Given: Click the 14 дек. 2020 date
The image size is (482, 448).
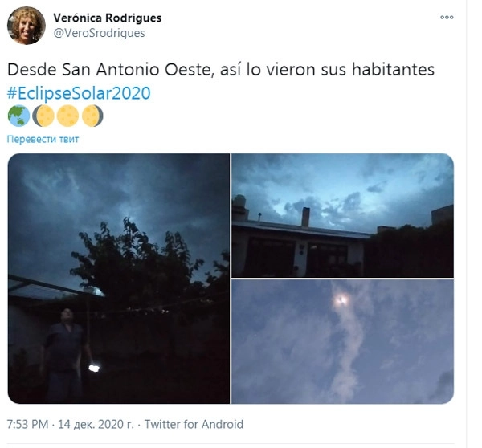Looking at the screenshot, I should point(96,425).
